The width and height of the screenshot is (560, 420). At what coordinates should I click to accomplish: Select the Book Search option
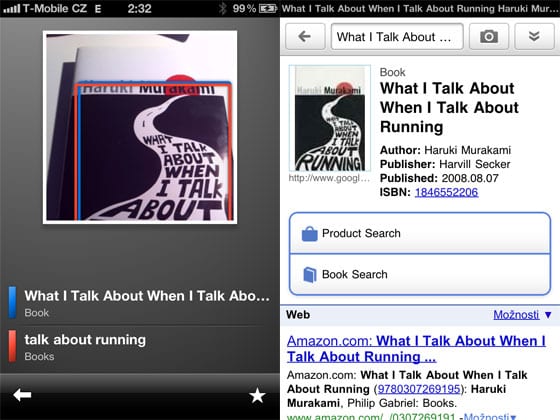coord(420,275)
